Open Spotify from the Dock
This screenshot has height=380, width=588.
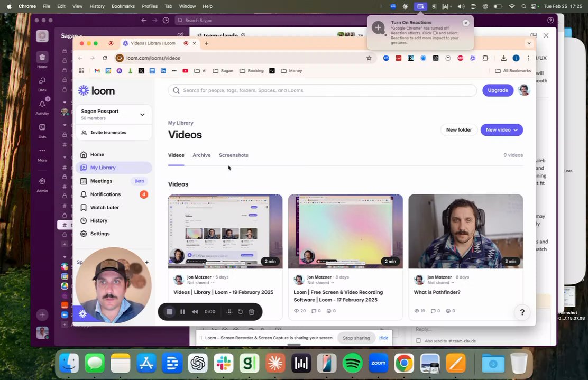click(353, 363)
